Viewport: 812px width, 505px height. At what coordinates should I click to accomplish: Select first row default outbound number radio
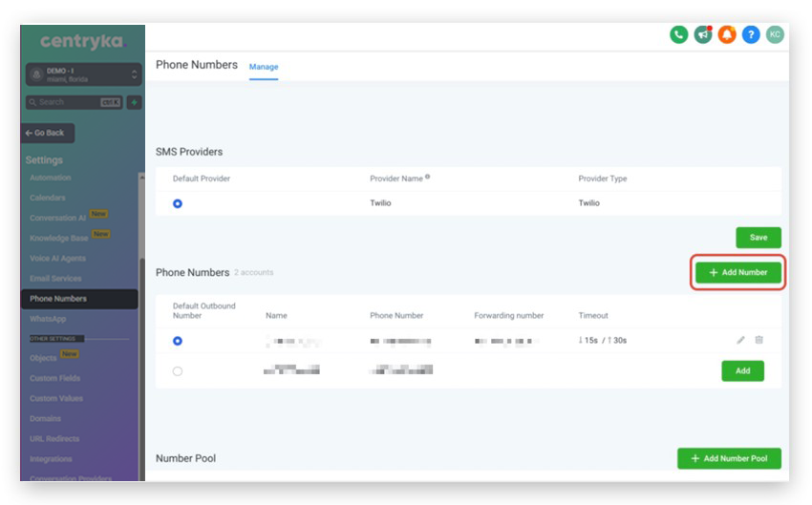tap(178, 341)
